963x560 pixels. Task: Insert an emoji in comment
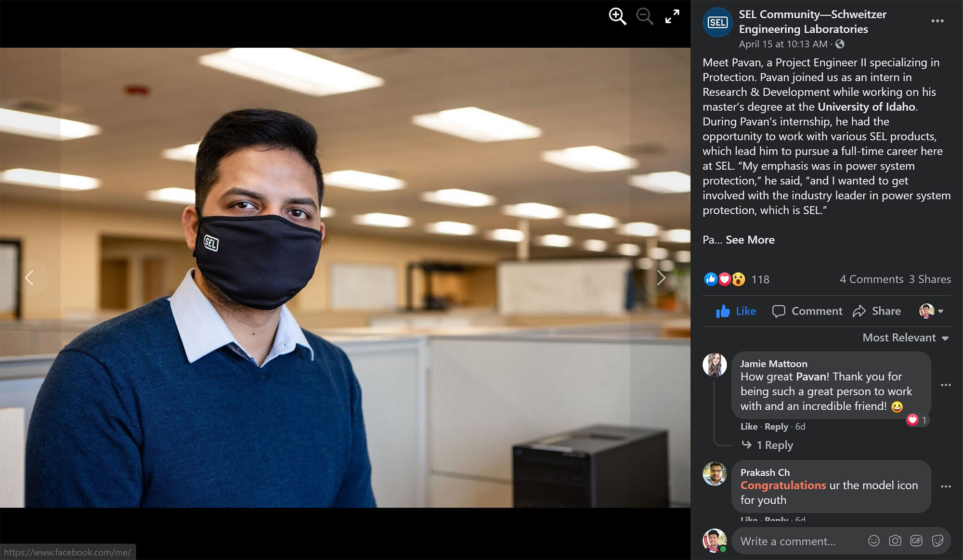(x=873, y=541)
